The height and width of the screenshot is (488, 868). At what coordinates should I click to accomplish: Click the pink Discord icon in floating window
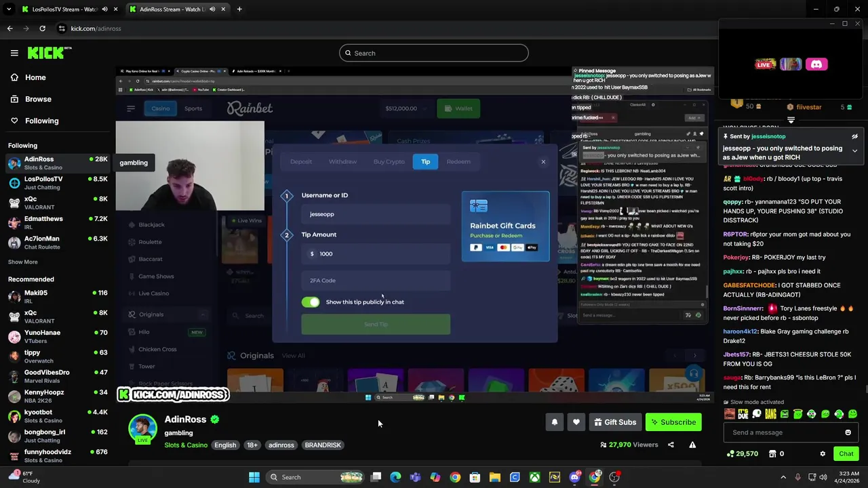pos(816,64)
